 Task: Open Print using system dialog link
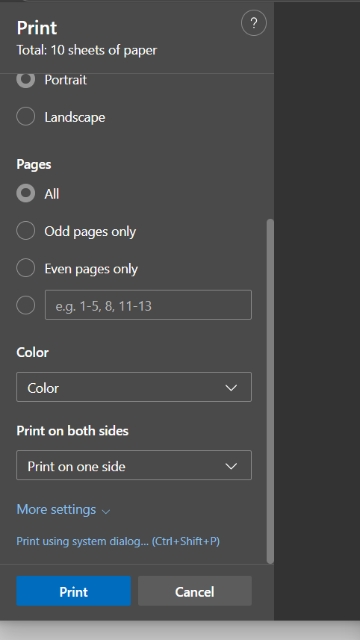tap(118, 542)
